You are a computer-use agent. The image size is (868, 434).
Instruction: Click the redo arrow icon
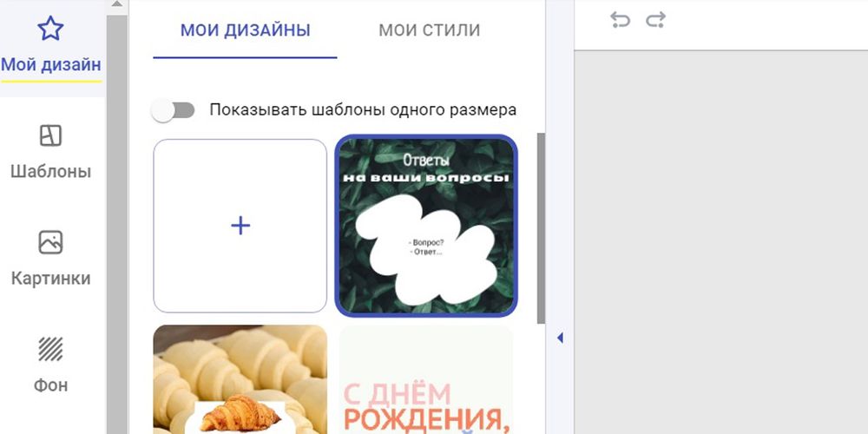coord(655,20)
